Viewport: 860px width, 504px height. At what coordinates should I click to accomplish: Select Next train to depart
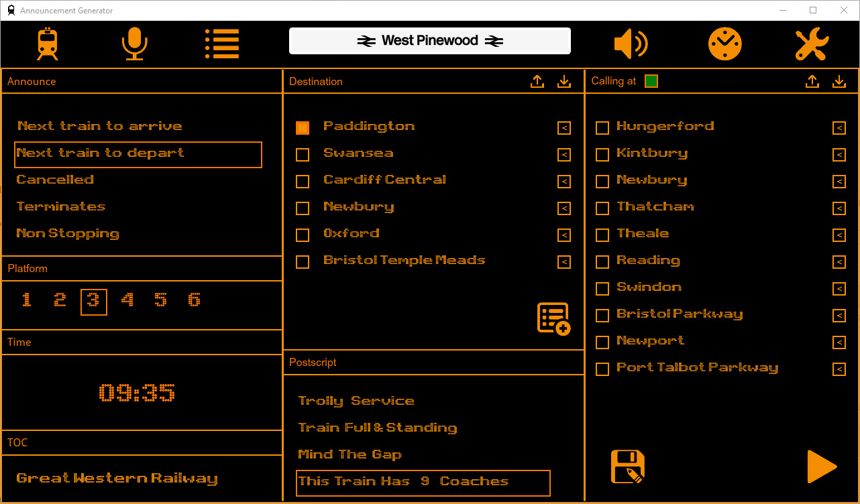click(138, 154)
